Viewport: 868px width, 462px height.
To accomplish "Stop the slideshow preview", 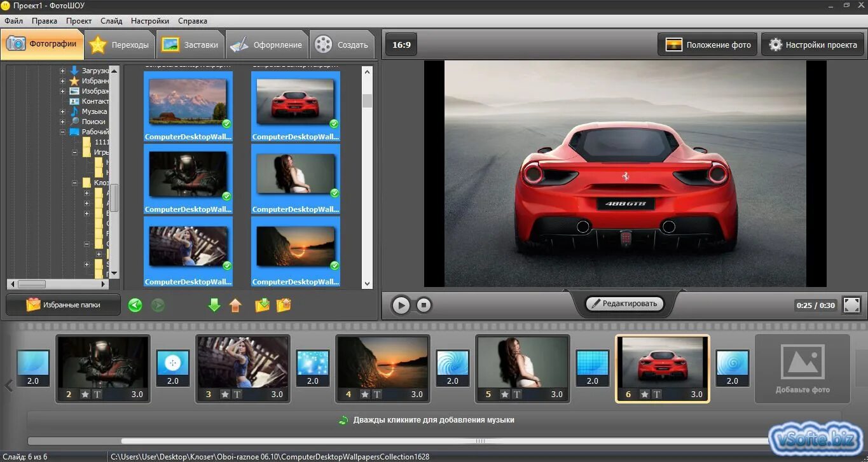I will coord(424,305).
